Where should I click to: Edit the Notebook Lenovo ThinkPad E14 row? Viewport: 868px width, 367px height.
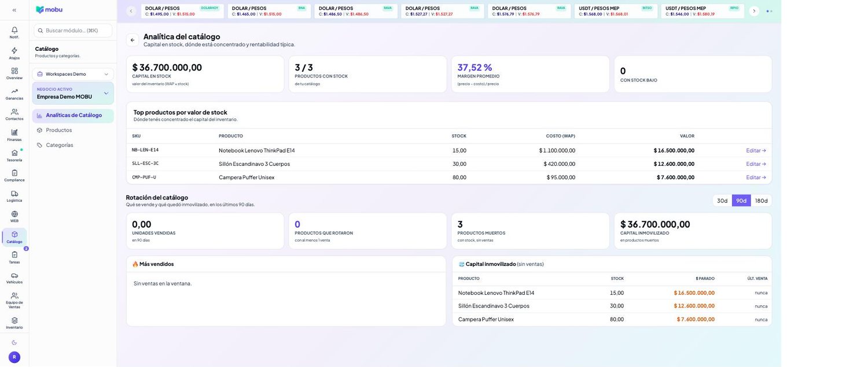tap(756, 150)
